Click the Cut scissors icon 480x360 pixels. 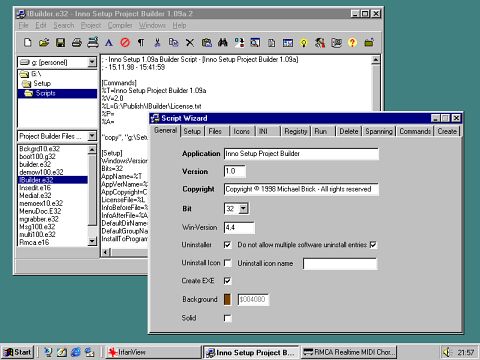tap(157, 43)
